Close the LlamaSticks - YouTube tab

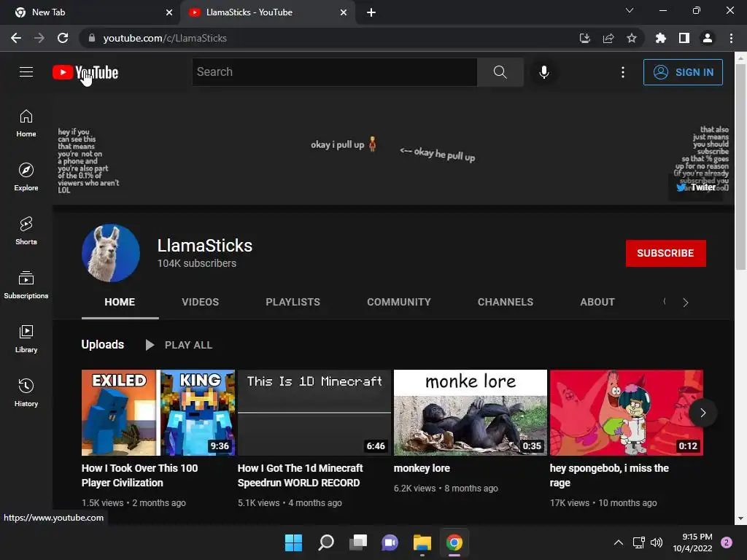click(344, 12)
